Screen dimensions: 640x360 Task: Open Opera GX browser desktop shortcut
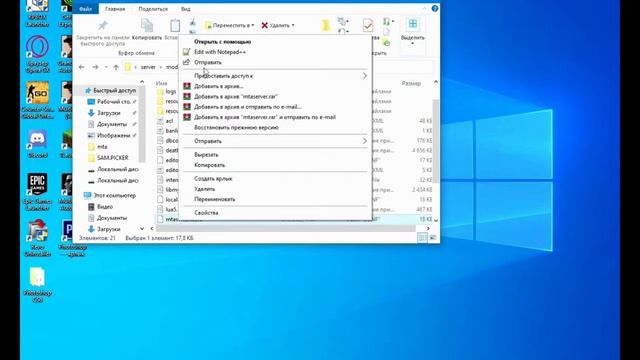pyautogui.click(x=37, y=53)
